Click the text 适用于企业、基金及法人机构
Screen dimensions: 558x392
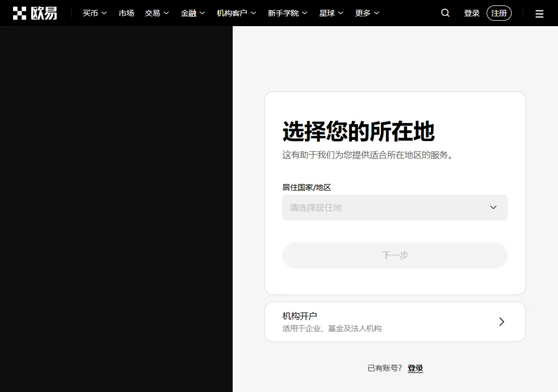click(x=332, y=328)
